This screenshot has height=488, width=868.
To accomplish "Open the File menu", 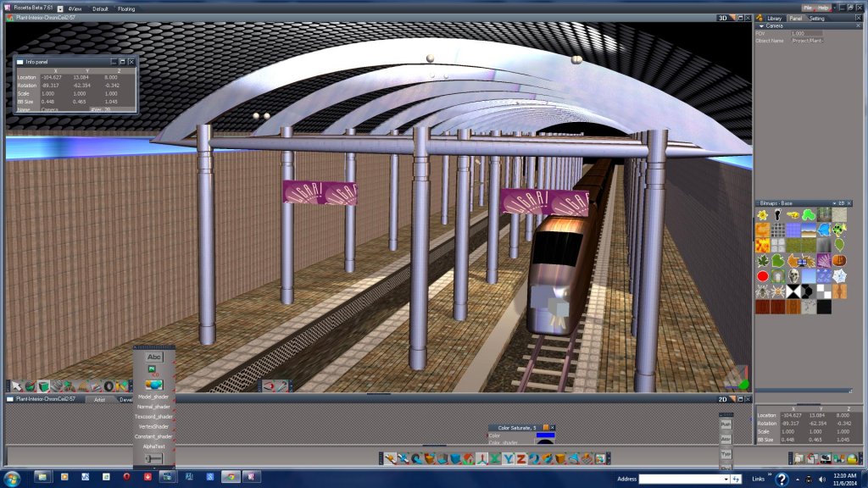I will (808, 8).
